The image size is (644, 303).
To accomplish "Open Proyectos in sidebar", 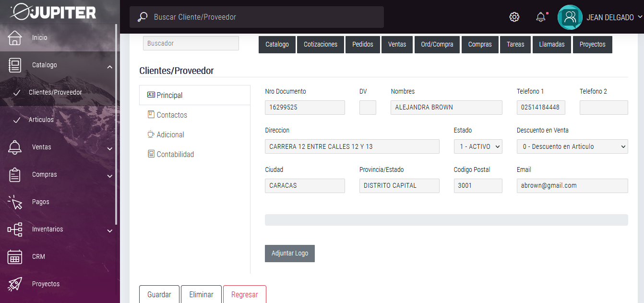I will coord(46,284).
